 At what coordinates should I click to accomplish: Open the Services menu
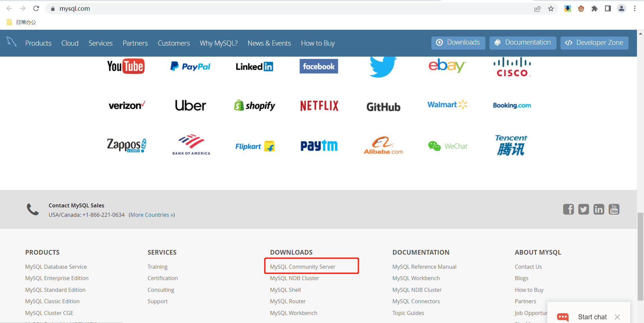[101, 43]
